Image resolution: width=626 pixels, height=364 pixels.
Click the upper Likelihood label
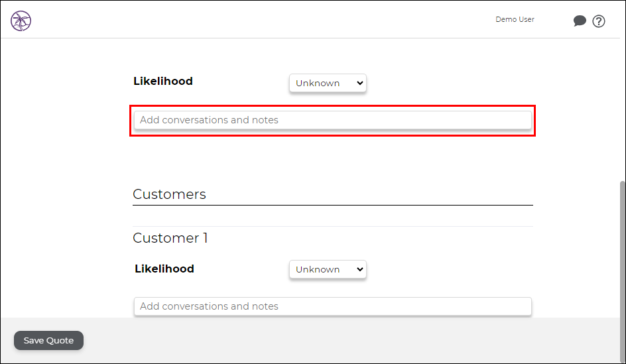pos(163,81)
